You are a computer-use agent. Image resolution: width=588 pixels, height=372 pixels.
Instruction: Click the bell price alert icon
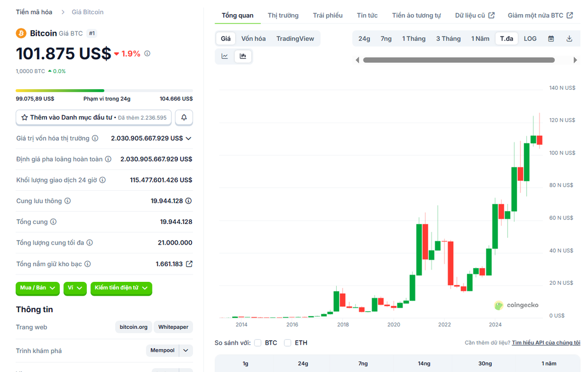click(184, 118)
